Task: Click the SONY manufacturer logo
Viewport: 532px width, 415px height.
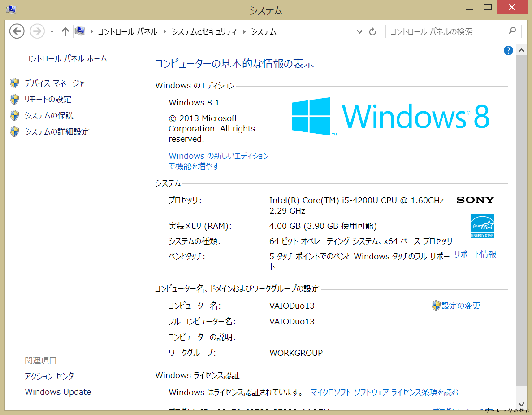Action: pos(476,200)
